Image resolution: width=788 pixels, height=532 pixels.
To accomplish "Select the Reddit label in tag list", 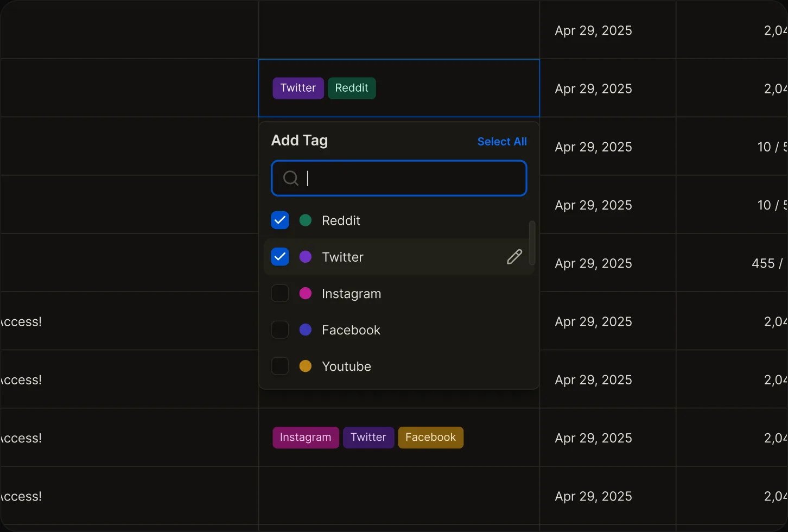I will point(341,220).
